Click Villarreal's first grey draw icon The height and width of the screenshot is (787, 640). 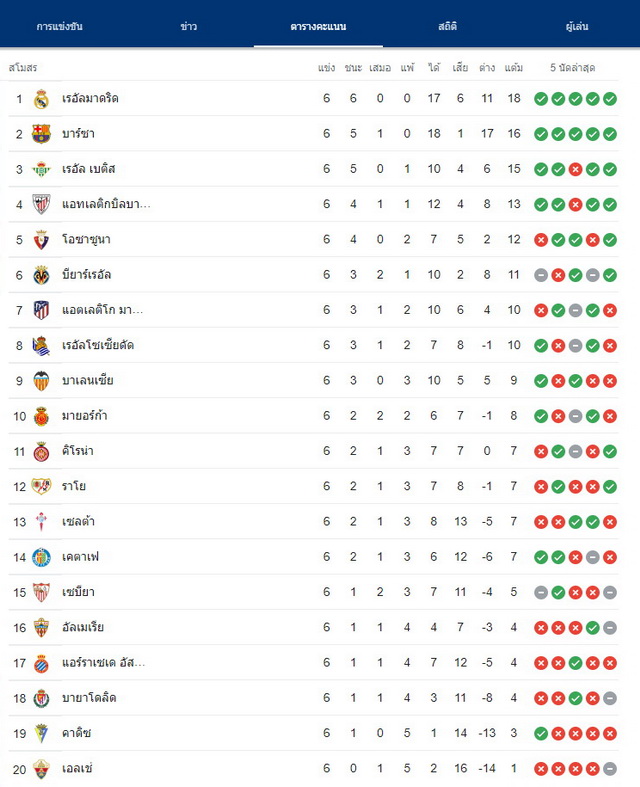pos(541,275)
